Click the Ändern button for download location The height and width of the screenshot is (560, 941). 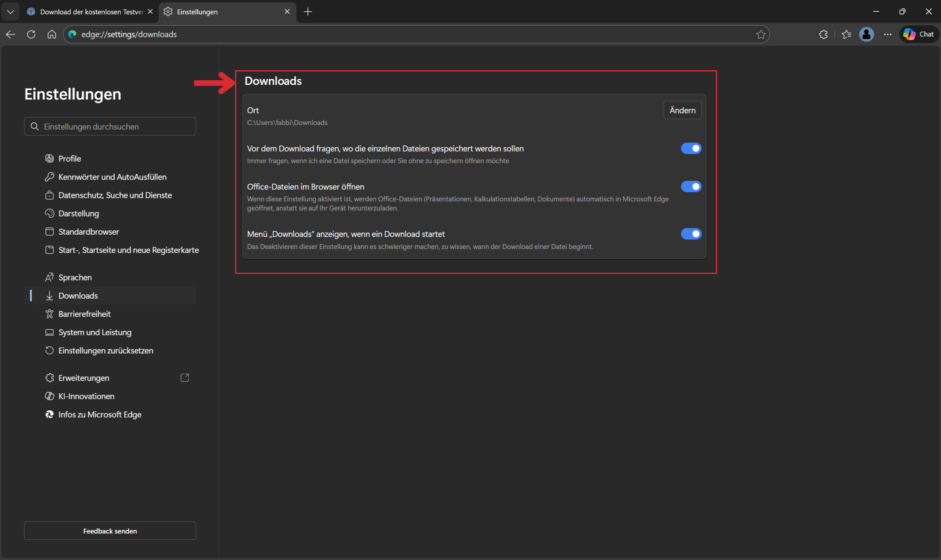[x=682, y=110]
